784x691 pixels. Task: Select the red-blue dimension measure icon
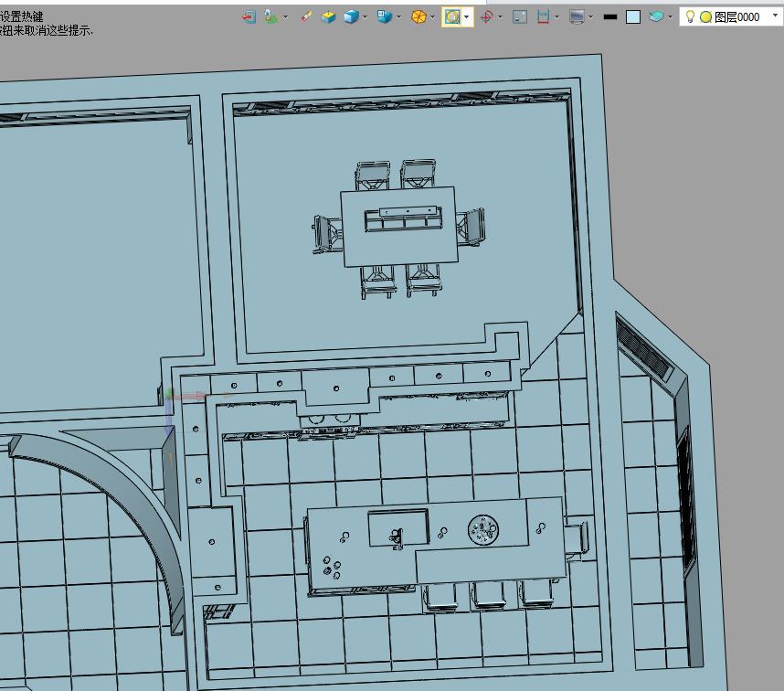tap(543, 17)
